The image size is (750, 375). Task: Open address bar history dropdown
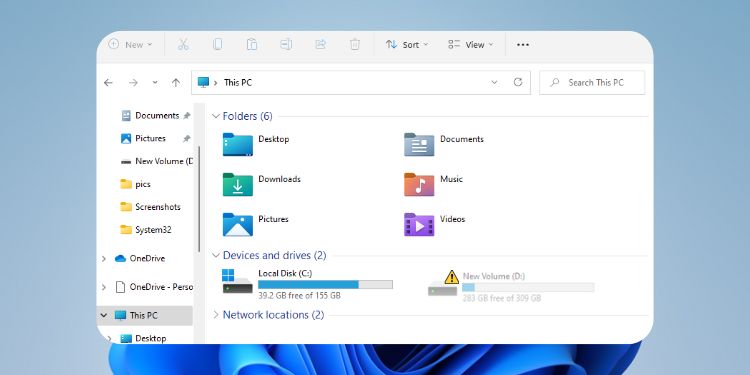pos(494,82)
